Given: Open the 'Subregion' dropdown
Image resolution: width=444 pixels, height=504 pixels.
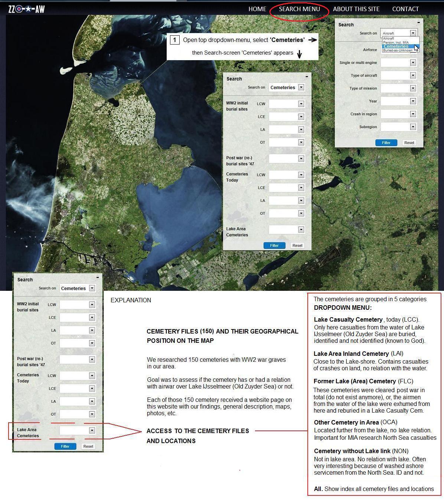Looking at the screenshot, I should click(x=412, y=127).
